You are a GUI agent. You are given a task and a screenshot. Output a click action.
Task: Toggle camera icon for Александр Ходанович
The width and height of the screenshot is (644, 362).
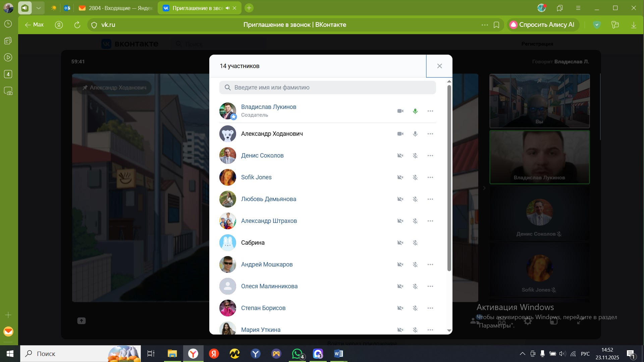click(400, 134)
